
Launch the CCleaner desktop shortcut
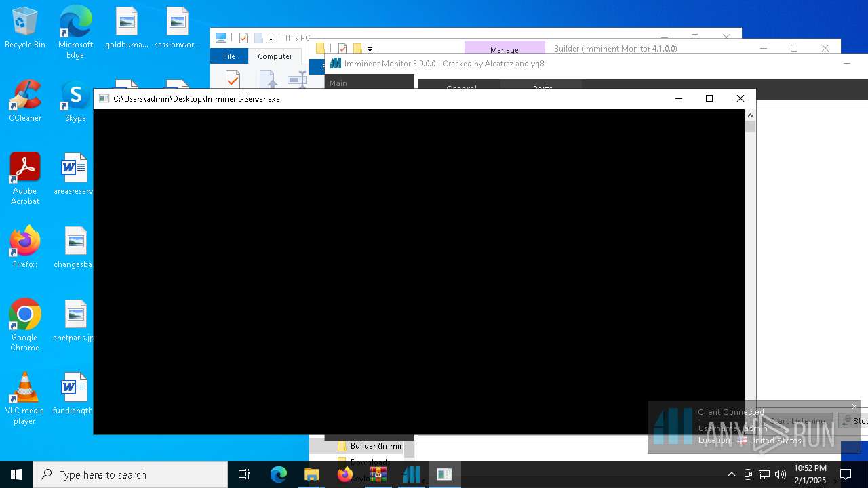click(x=24, y=102)
